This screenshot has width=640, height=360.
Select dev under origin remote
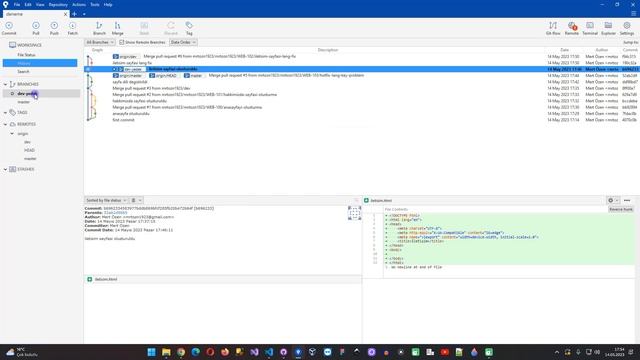pyautogui.click(x=27, y=142)
